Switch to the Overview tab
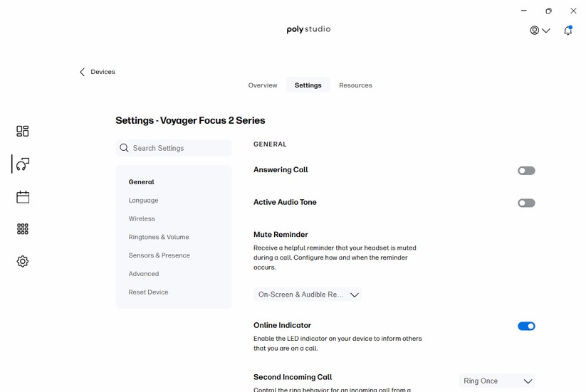This screenshot has height=392, width=586. [263, 85]
